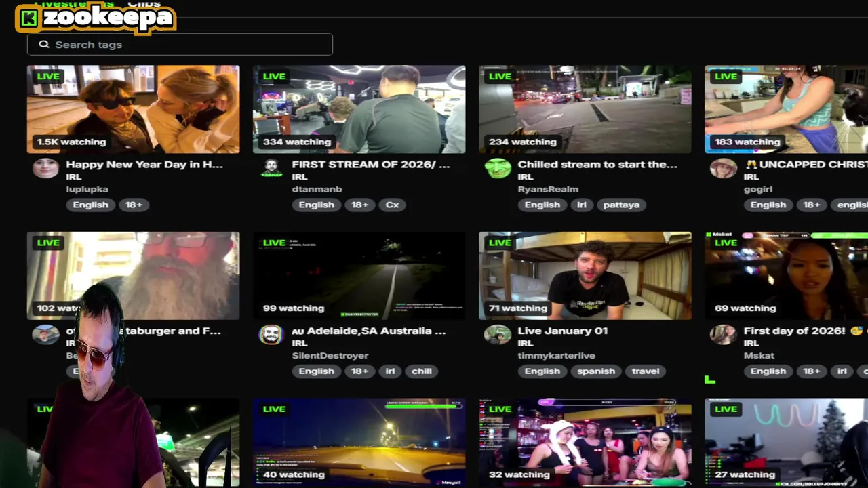Select irl tag under SilentDestroyer
868x488 pixels.
point(390,371)
